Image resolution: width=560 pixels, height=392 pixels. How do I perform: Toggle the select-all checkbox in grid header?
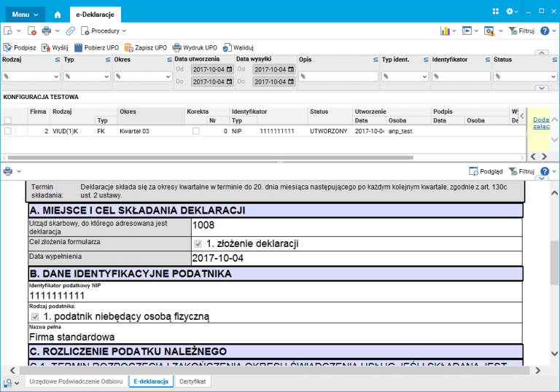[x=8, y=120]
